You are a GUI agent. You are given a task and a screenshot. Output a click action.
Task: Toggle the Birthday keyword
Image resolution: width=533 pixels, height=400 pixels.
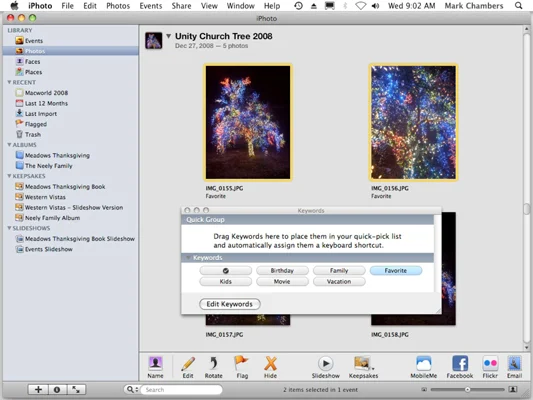(x=282, y=271)
